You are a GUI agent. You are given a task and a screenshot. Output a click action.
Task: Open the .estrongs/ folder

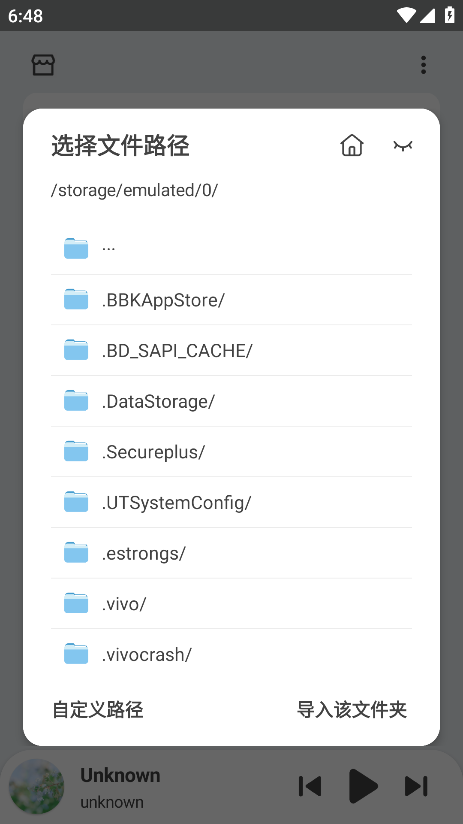pyautogui.click(x=231, y=553)
